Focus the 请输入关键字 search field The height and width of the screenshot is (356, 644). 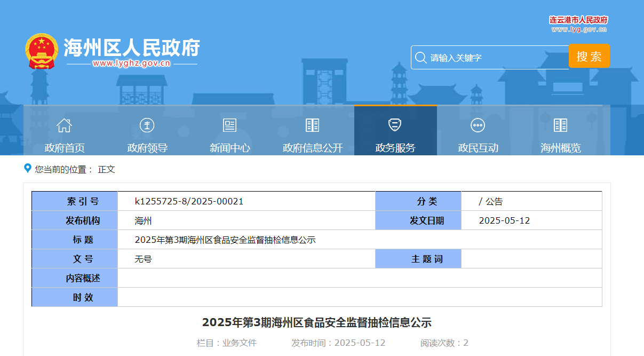tap(496, 58)
